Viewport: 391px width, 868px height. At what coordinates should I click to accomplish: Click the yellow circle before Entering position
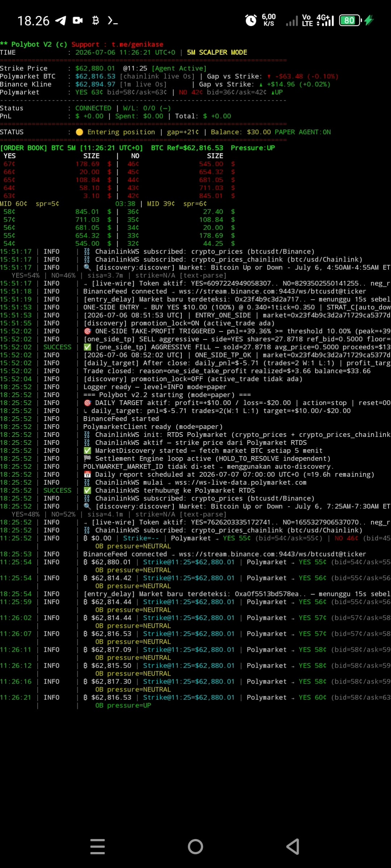(79, 132)
